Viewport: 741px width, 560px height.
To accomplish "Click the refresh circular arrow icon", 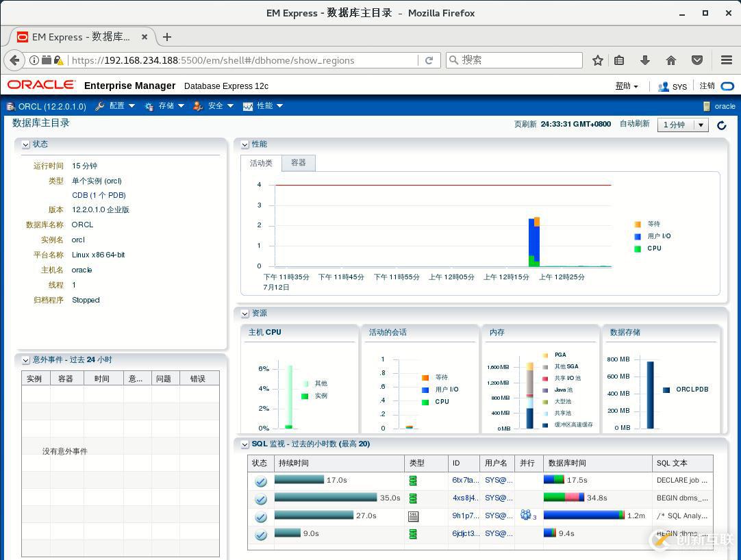I will point(721,125).
